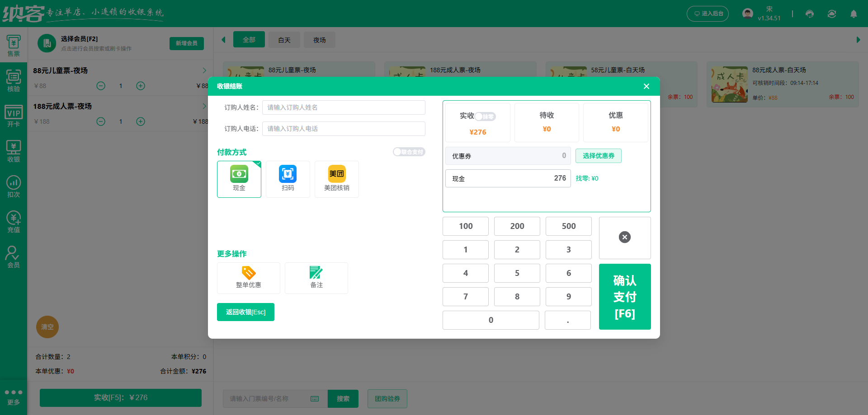The width and height of the screenshot is (868, 415).
Task: Increase quantity of 88元儿童票-夜场
Action: click(141, 86)
